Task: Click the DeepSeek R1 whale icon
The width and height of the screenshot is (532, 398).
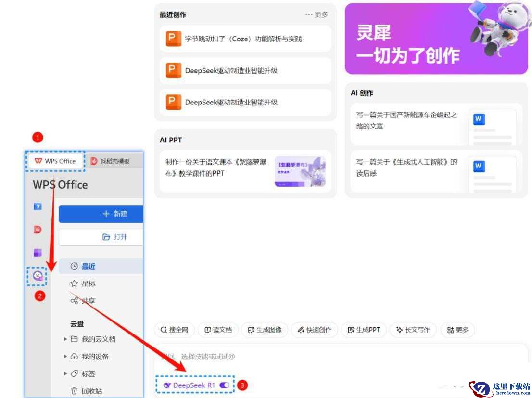Action: pyautogui.click(x=167, y=385)
